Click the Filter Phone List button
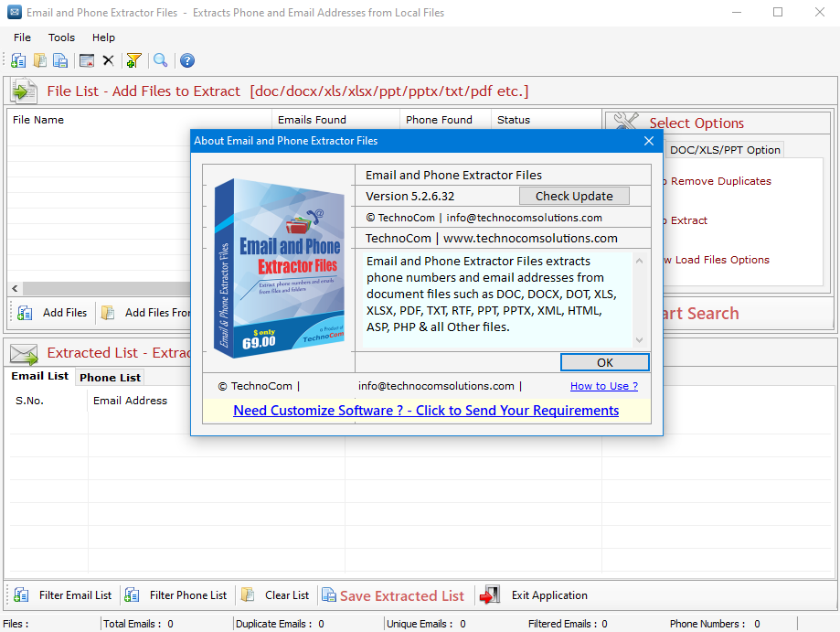 point(175,595)
